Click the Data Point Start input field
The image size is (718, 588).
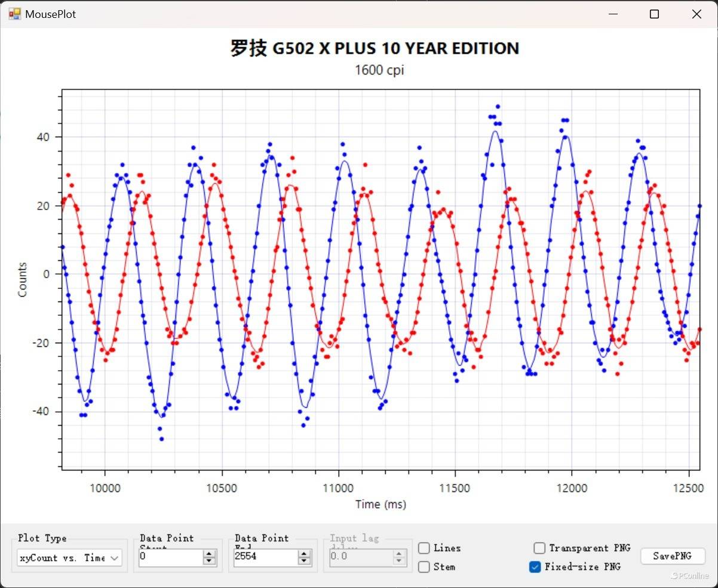(170, 558)
